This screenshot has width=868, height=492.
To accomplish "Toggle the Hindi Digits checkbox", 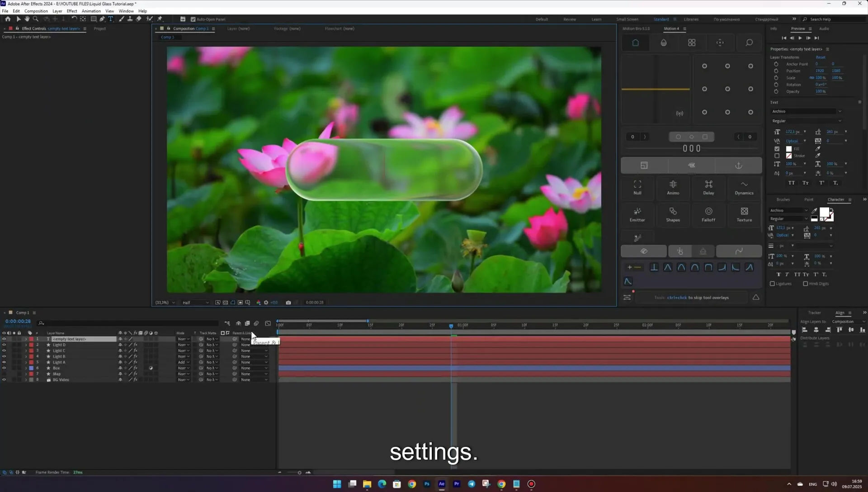I will 806,284.
